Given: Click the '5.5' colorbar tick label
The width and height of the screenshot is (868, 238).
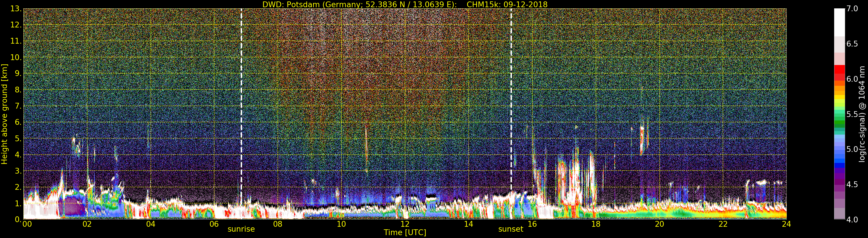Looking at the screenshot, I should pos(852,114).
